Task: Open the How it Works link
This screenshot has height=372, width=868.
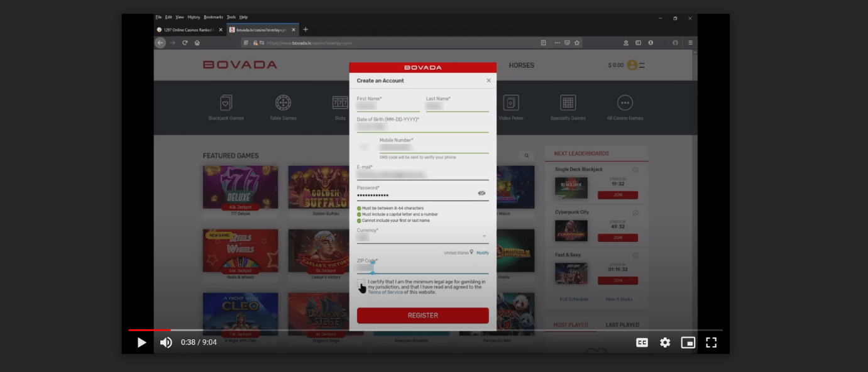Action: coord(619,299)
